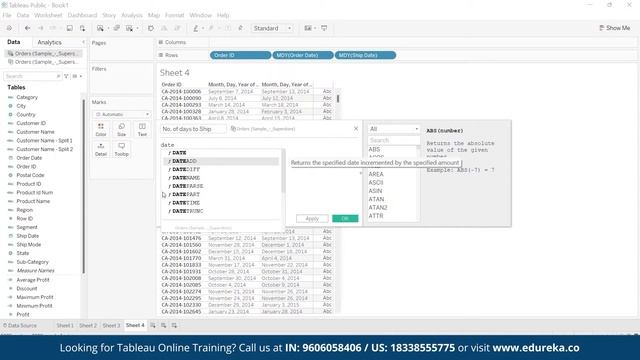This screenshot has height=360, width=640.
Task: Click the MDY(Ship Date) pill on Rows
Action: coord(365,55)
